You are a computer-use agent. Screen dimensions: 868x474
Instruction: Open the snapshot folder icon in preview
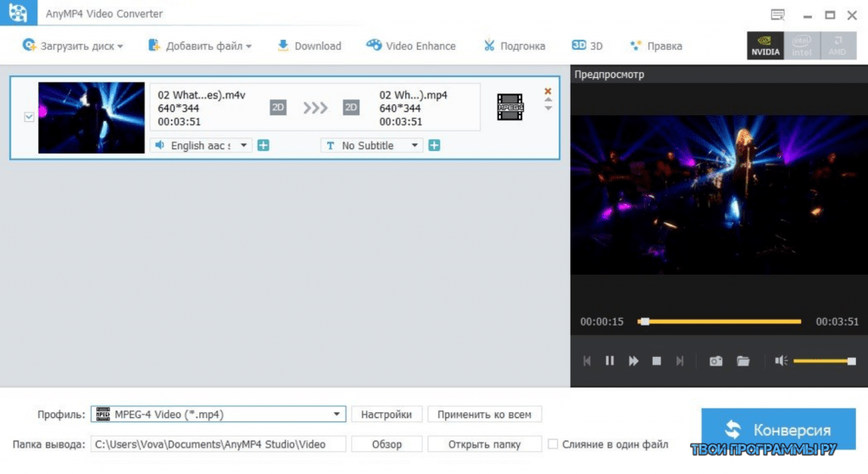(743, 361)
